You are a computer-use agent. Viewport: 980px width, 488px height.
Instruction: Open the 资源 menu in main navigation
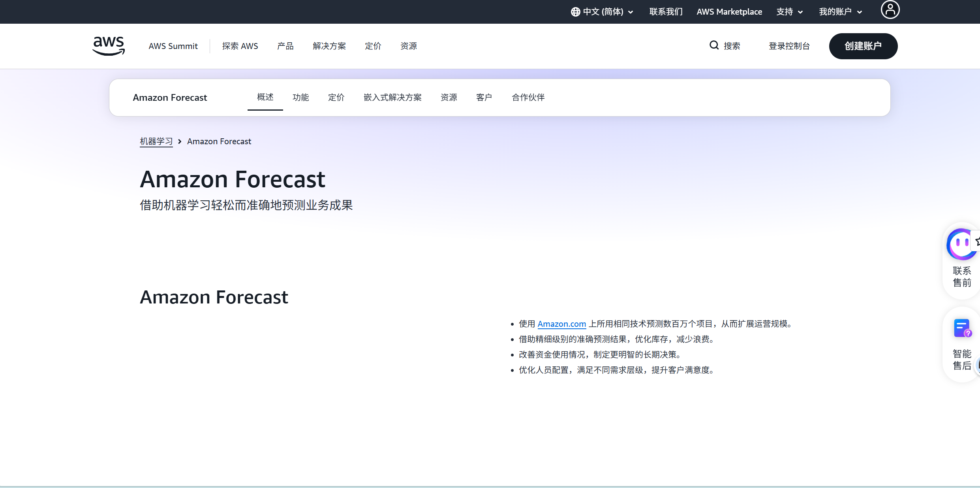408,46
